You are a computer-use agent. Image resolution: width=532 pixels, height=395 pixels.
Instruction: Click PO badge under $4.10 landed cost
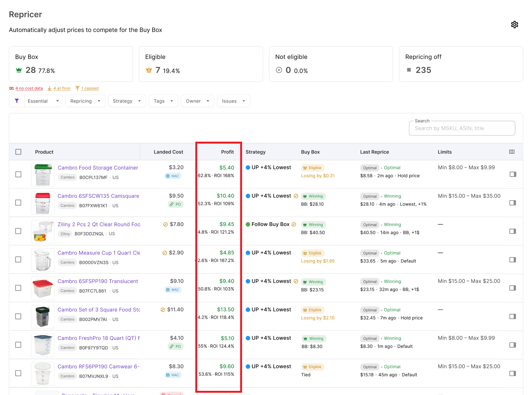pos(176,346)
